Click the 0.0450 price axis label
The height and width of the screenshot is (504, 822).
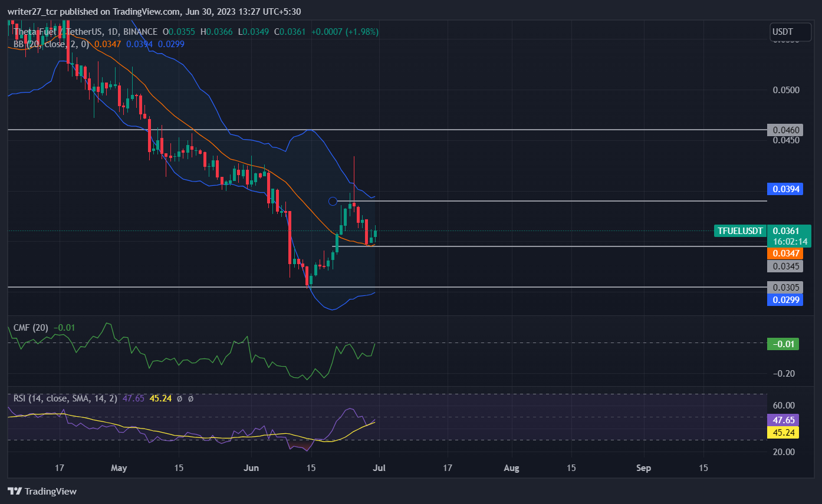click(x=785, y=140)
